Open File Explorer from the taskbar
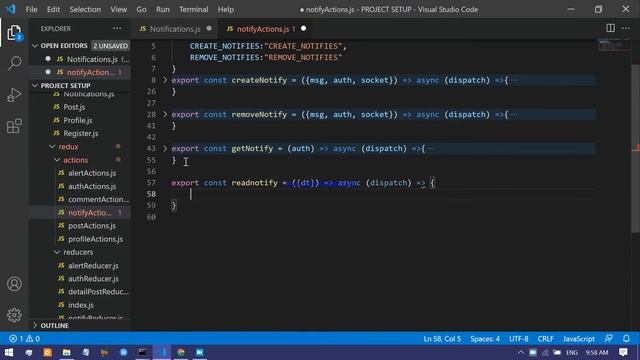The width and height of the screenshot is (640, 360). tap(67, 352)
